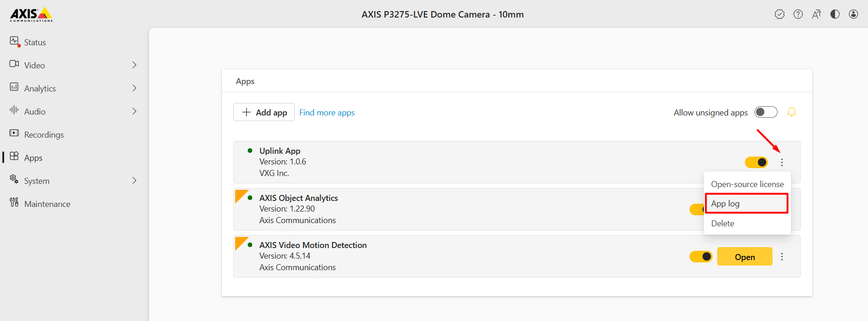Open the user account icon
This screenshot has height=321, width=868.
click(x=853, y=14)
